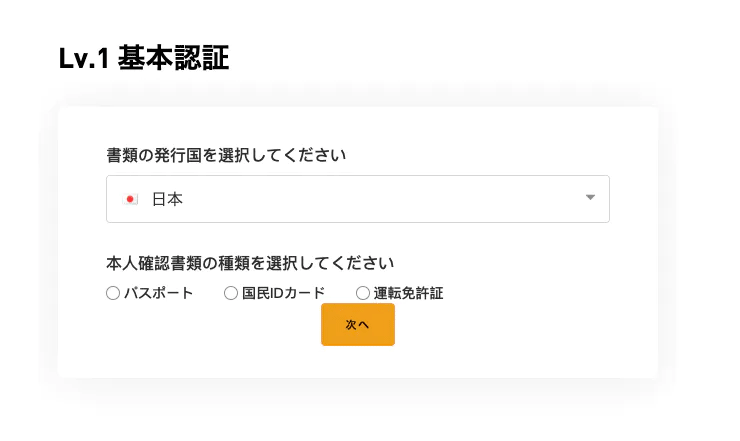Click the 書類の発行国を選択してください label
740x441 pixels.
click(226, 155)
